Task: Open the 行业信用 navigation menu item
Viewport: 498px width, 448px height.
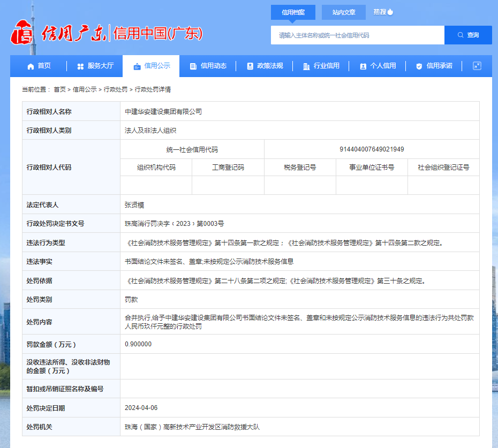Action: tap(321, 66)
